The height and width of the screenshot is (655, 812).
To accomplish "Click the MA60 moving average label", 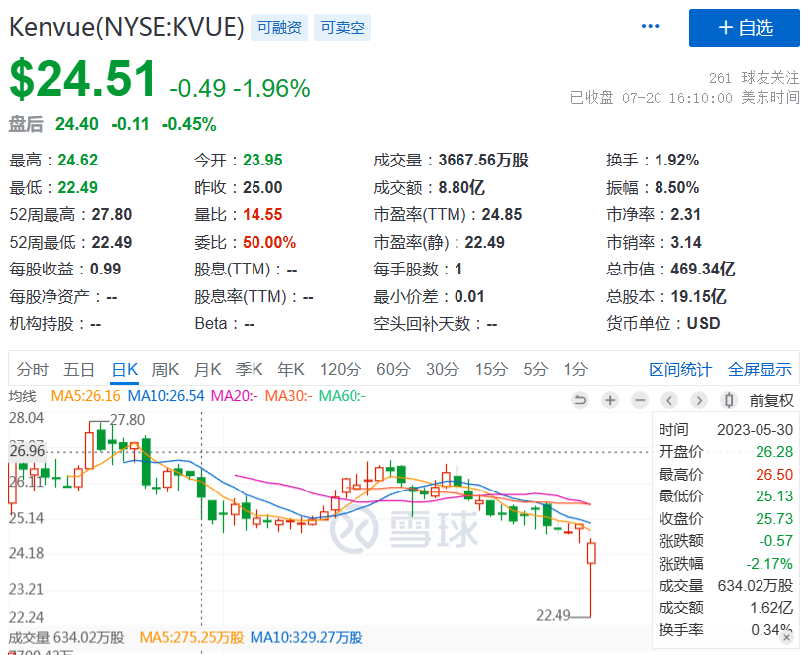I will point(343,396).
